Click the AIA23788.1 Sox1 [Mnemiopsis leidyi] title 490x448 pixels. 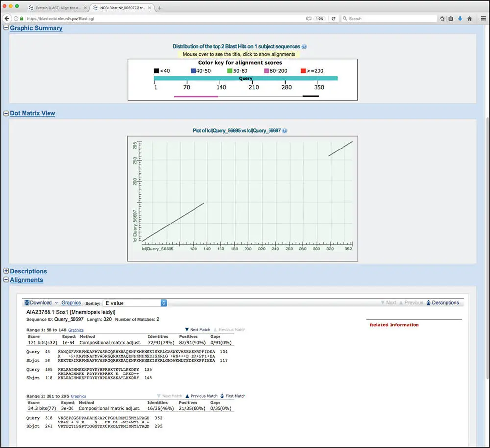(x=71, y=312)
